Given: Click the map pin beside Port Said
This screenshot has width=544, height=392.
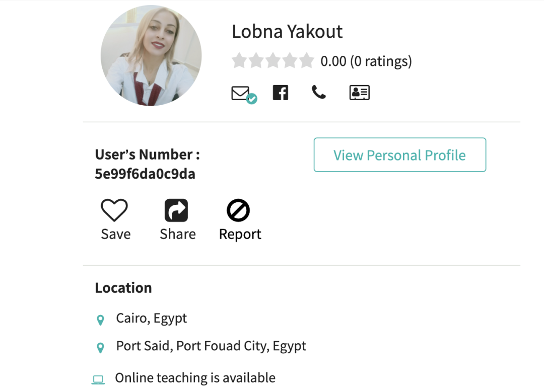Looking at the screenshot, I should [100, 348].
